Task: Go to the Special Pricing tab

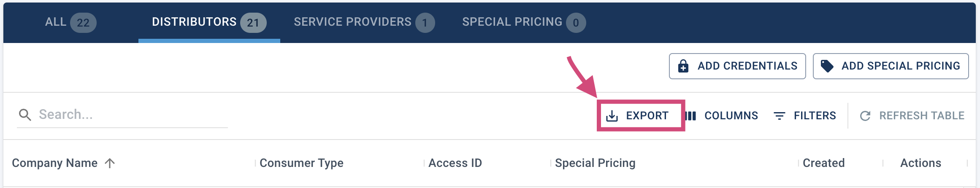Action: [x=524, y=22]
